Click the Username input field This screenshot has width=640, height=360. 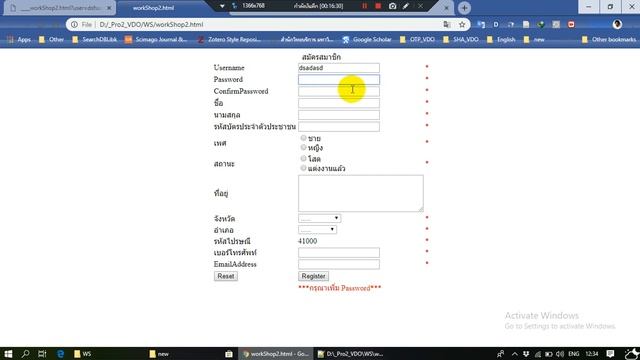(339, 68)
